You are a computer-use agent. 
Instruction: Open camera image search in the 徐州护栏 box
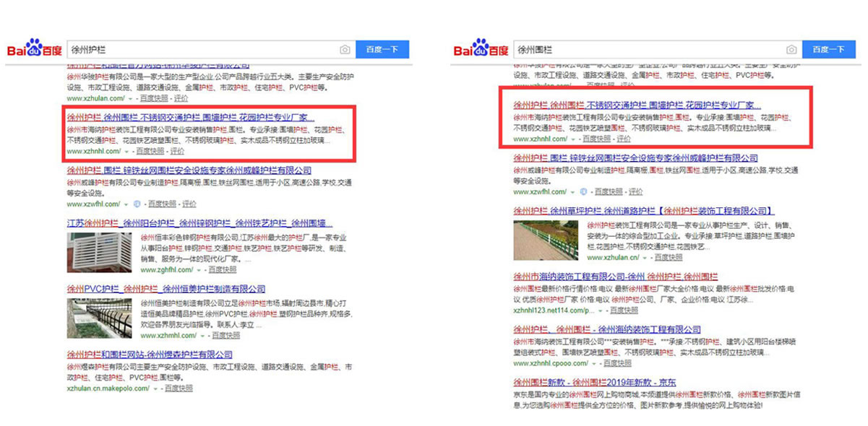[345, 50]
